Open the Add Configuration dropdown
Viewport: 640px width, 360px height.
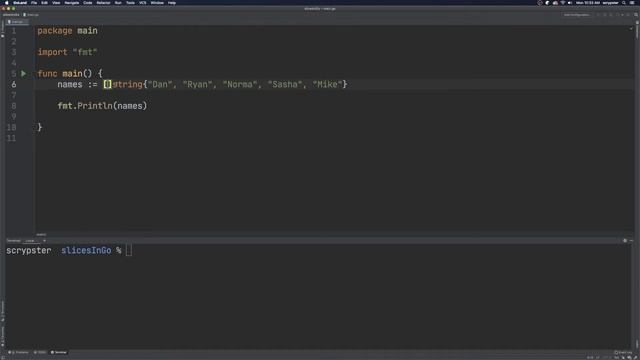(577, 15)
